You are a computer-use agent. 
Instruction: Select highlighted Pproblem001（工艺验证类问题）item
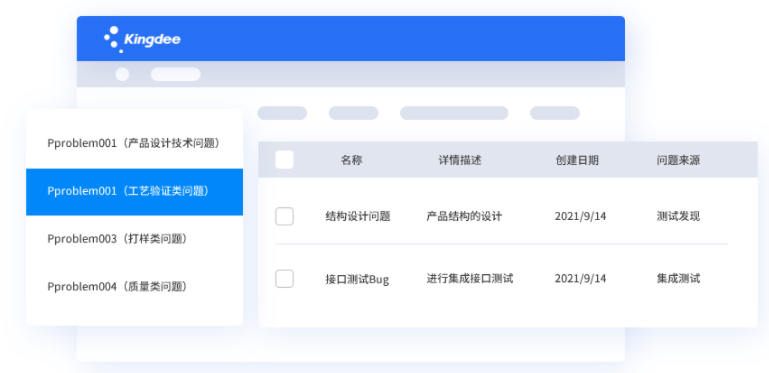[134, 192]
